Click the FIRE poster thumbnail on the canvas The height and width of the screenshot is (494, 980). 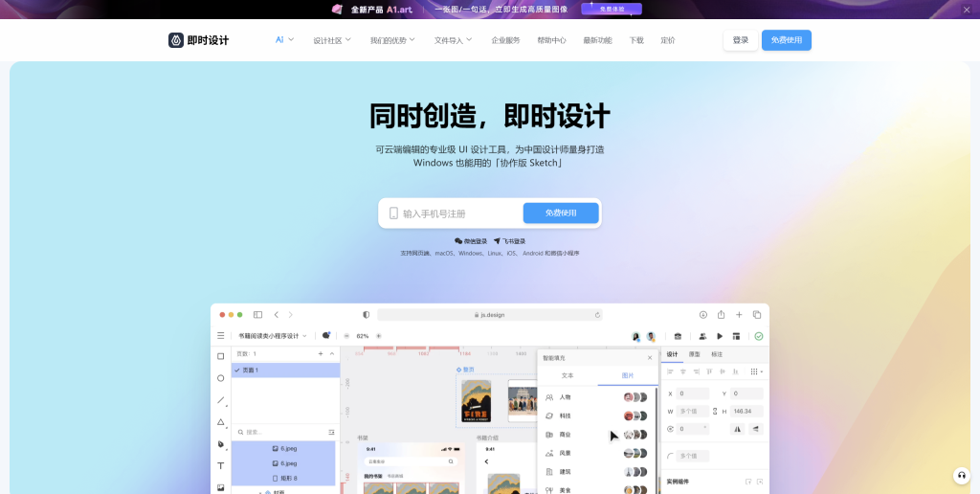[476, 401]
